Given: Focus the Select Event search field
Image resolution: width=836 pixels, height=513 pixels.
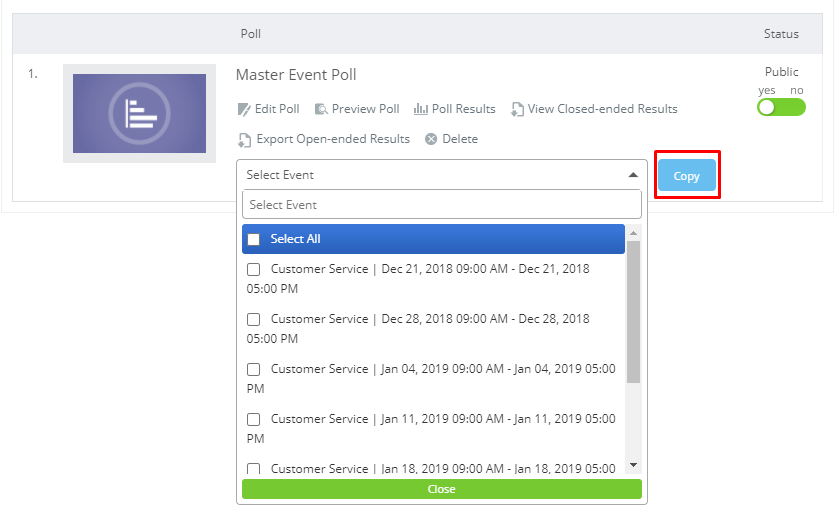Looking at the screenshot, I should tap(442, 204).
